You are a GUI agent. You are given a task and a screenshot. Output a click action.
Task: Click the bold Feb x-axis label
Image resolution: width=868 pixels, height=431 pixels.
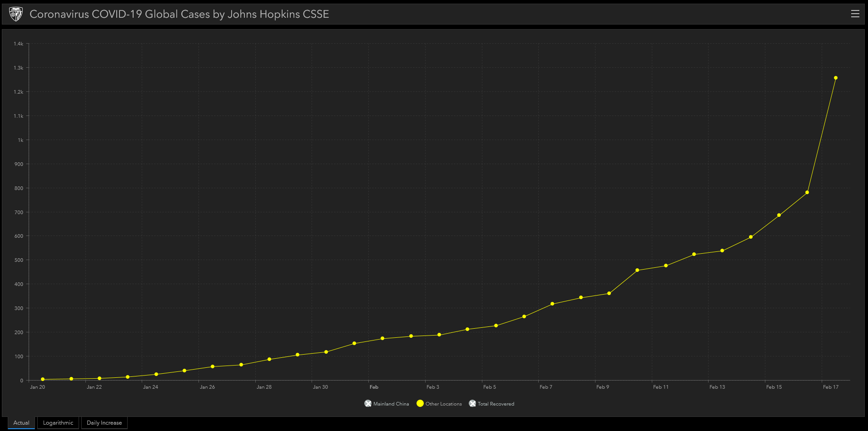[374, 387]
